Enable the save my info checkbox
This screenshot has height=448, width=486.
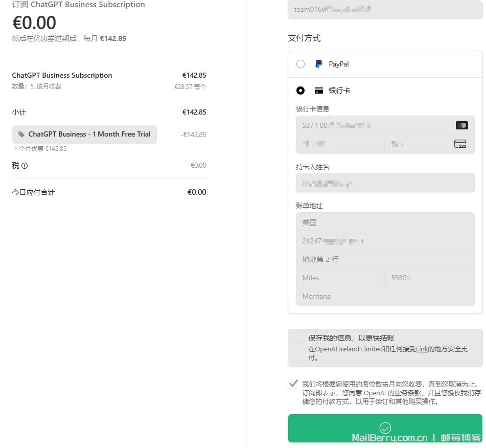298,339
